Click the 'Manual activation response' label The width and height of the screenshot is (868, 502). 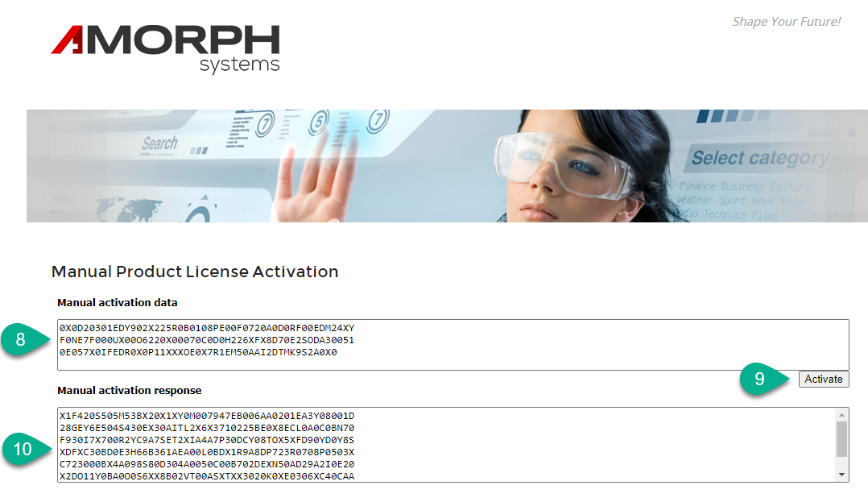130,391
